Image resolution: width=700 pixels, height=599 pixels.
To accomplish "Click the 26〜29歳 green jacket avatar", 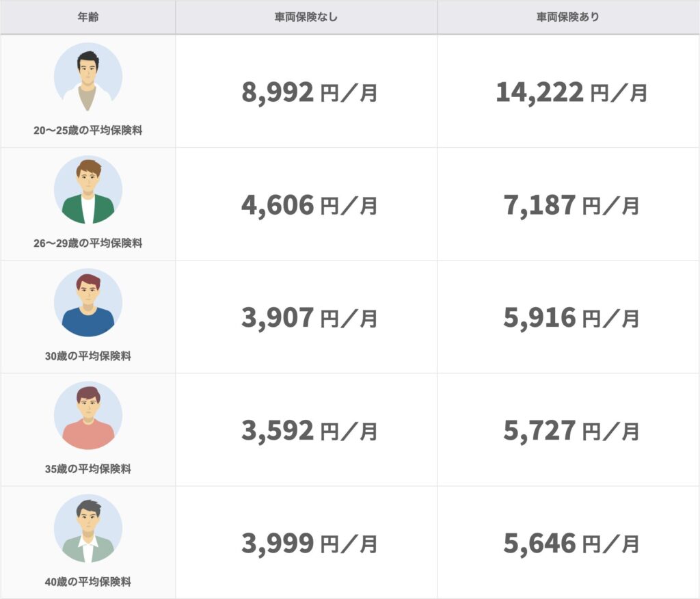I will tap(88, 190).
